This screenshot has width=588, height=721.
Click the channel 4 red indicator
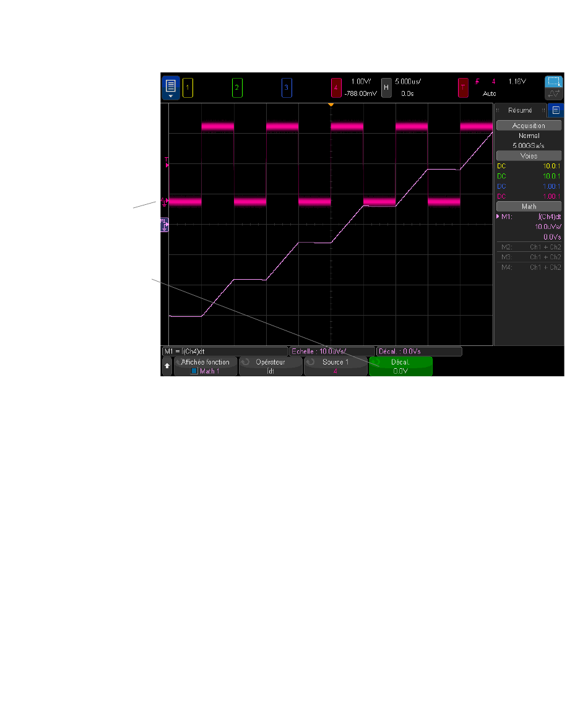pos(336,88)
